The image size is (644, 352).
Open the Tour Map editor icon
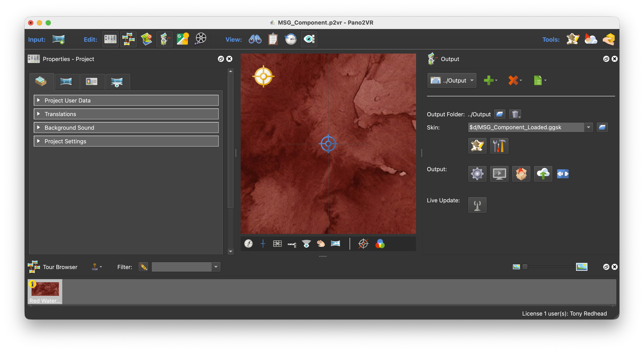(146, 39)
